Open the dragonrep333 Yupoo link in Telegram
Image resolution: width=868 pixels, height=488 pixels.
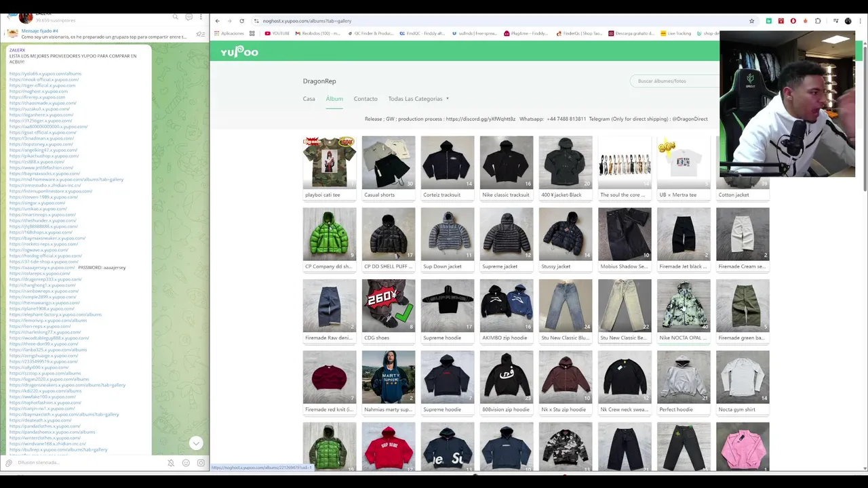pos(45,279)
